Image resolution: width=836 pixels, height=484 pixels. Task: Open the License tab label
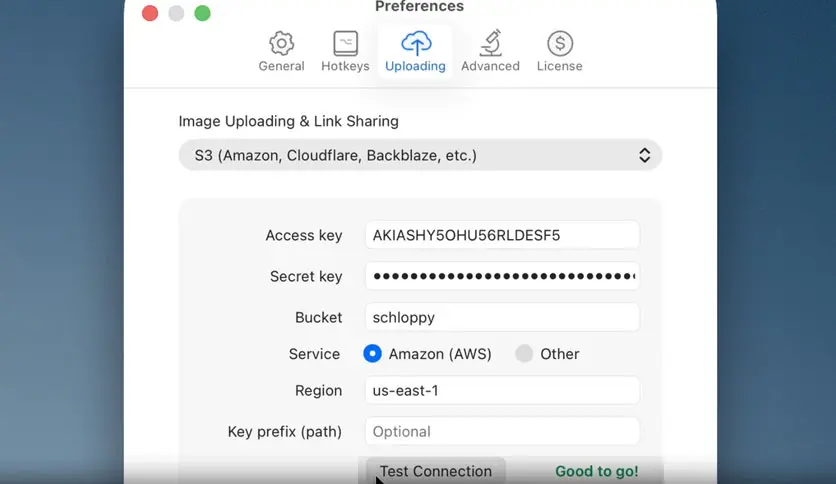pyautogui.click(x=559, y=66)
